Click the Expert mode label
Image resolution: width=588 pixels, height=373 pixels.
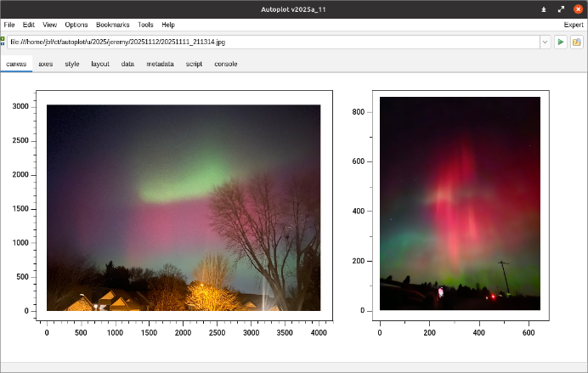coord(573,25)
